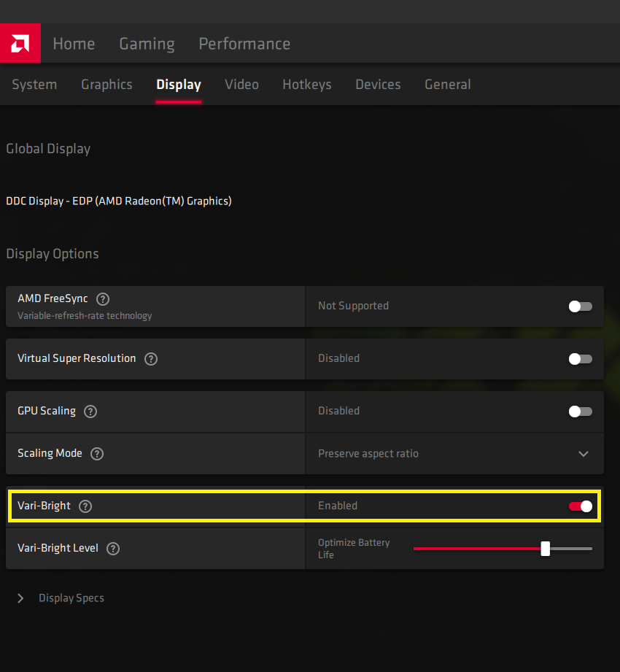The height and width of the screenshot is (672, 620).
Task: Select the System settings tab
Action: (x=34, y=85)
